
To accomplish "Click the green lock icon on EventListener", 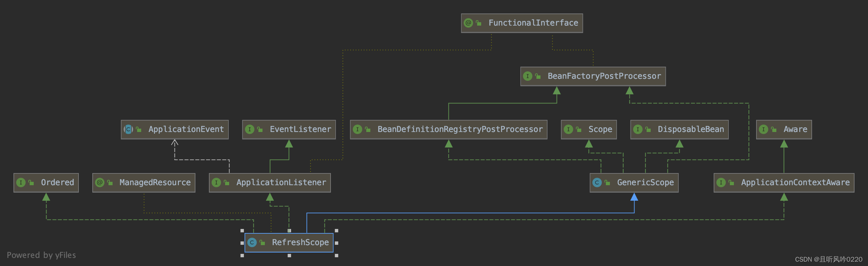I will tap(260, 129).
